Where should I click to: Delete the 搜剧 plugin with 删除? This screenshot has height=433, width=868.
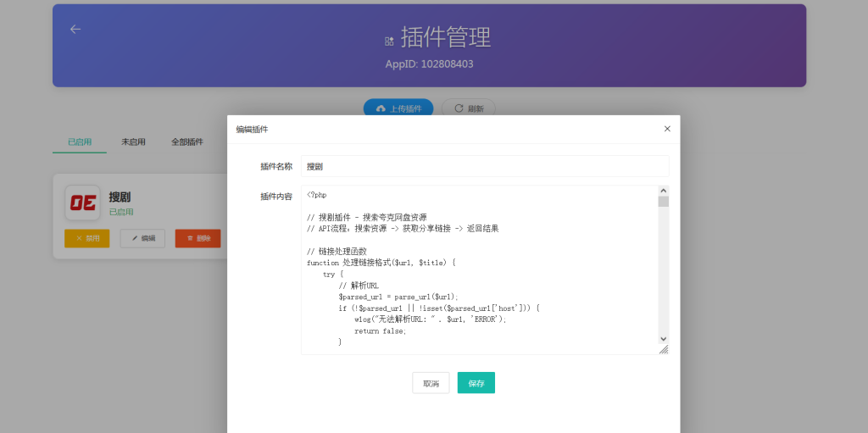click(x=198, y=239)
